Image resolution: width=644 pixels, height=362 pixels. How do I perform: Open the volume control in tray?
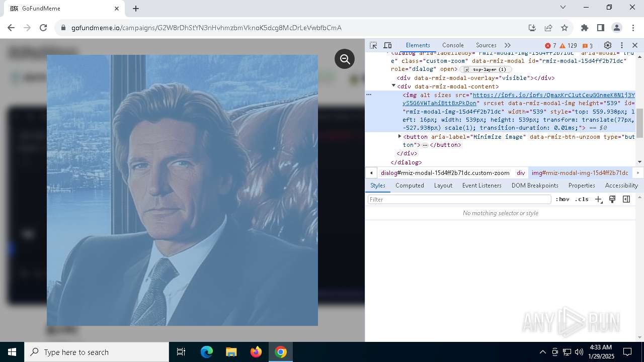[x=579, y=352]
